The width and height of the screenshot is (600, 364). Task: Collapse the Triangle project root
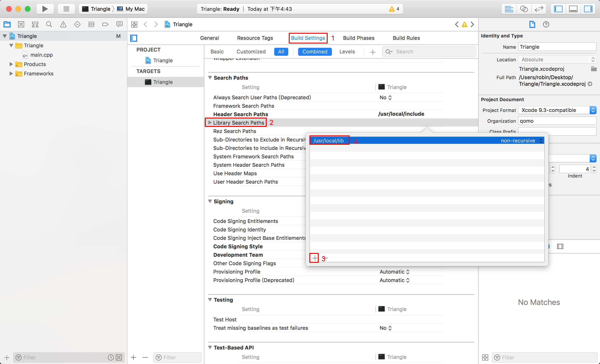coord(5,36)
